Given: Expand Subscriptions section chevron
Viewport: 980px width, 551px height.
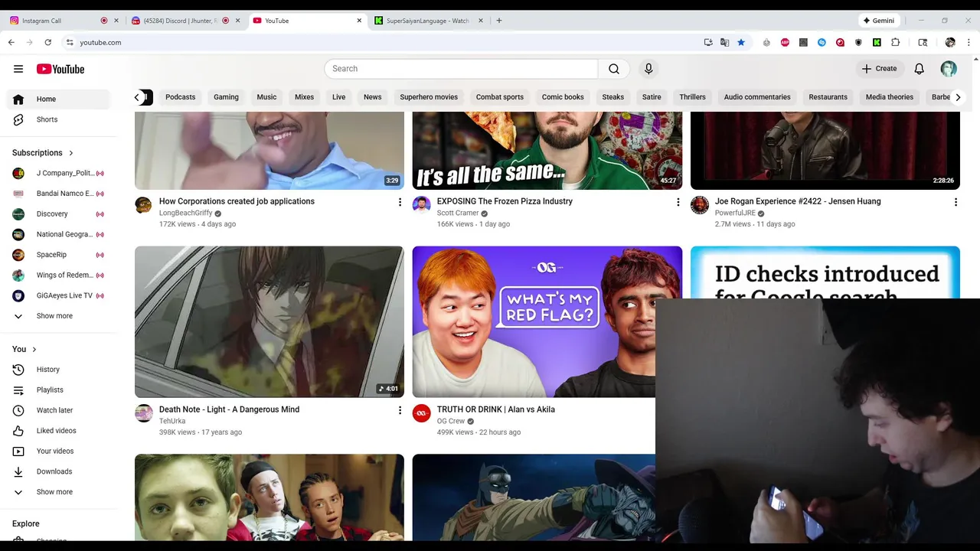Looking at the screenshot, I should tap(71, 153).
